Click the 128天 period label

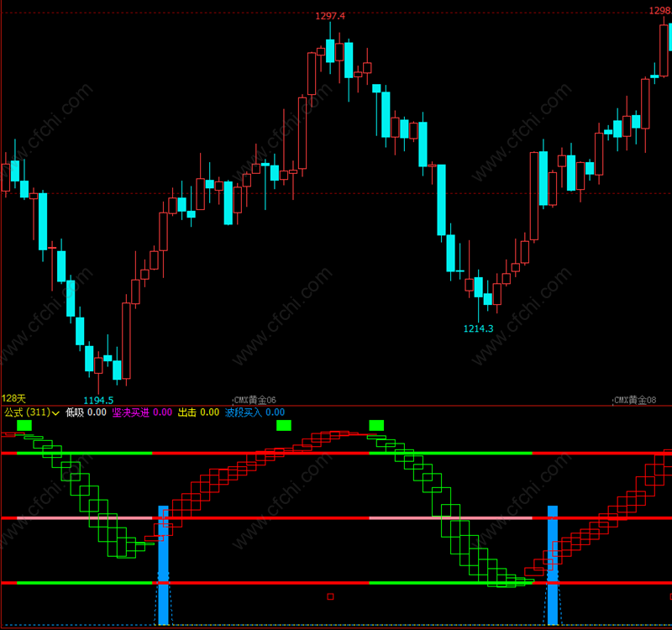[13, 398]
